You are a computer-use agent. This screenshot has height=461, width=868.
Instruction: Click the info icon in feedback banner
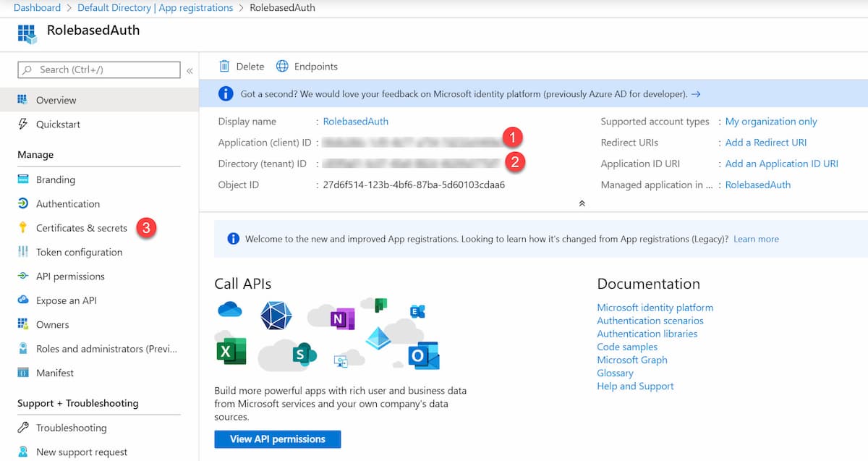tap(226, 93)
